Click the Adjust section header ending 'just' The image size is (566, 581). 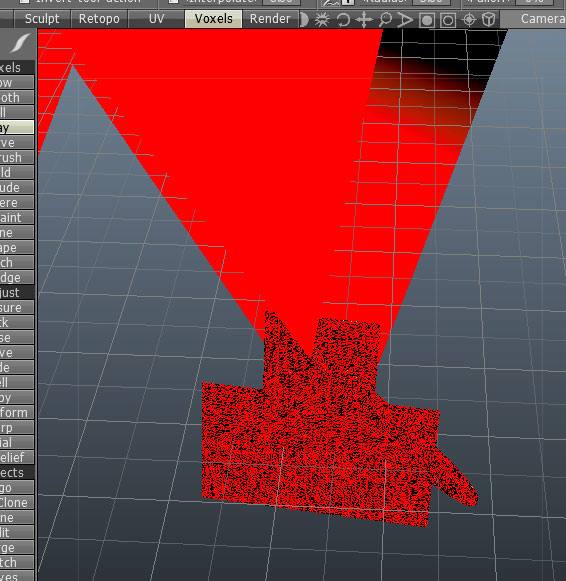click(x=17, y=293)
